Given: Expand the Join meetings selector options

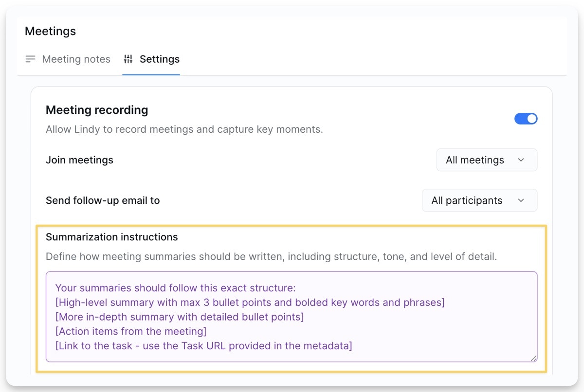Looking at the screenshot, I should point(487,160).
